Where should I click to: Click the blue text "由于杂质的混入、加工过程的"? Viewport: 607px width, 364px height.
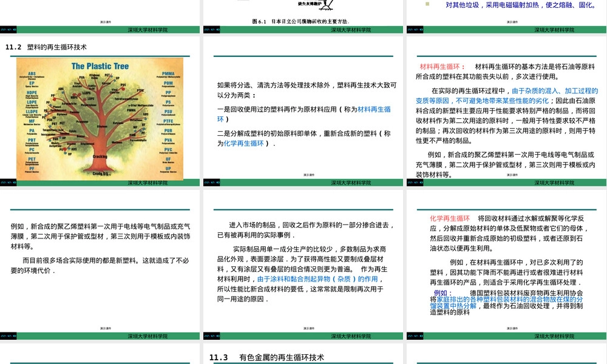555,91
